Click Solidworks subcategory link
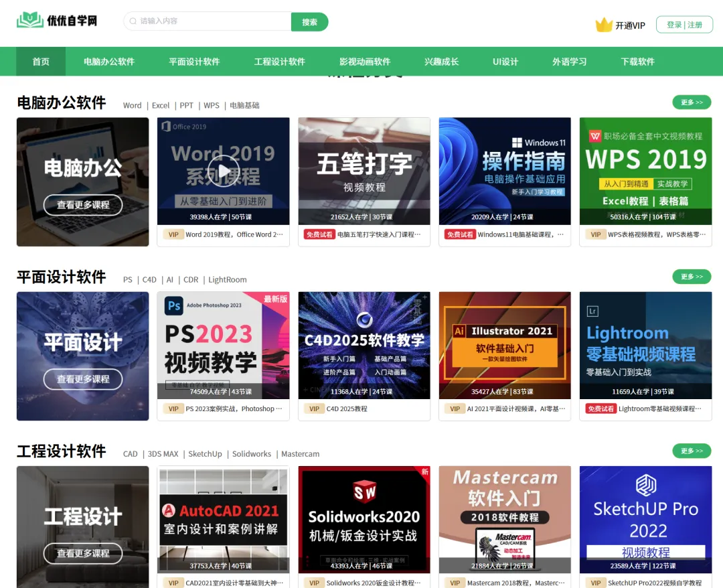723x588 pixels. 252,454
